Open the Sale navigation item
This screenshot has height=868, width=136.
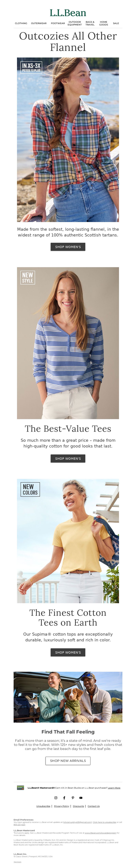click(116, 23)
